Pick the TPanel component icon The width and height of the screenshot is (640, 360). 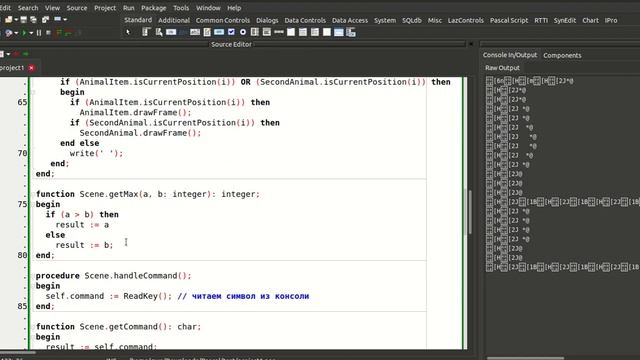(327, 32)
